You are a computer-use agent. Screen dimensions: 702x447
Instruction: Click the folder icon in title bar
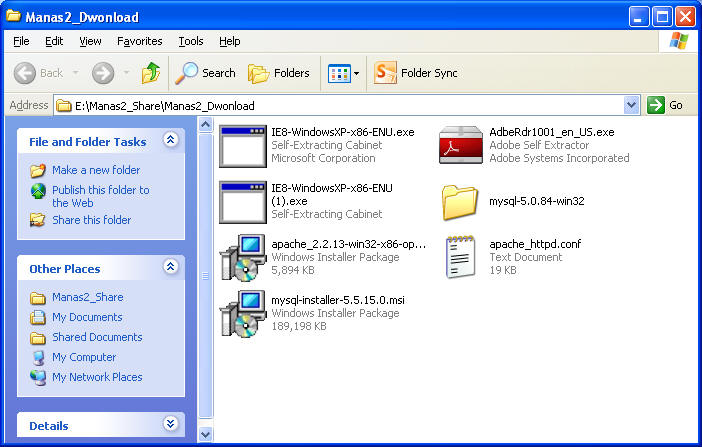(13, 16)
